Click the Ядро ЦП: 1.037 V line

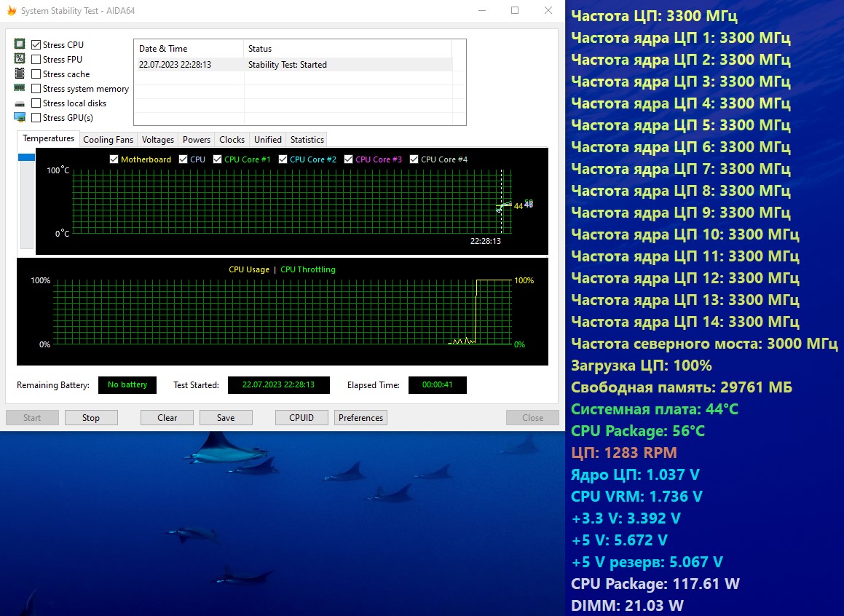click(635, 475)
